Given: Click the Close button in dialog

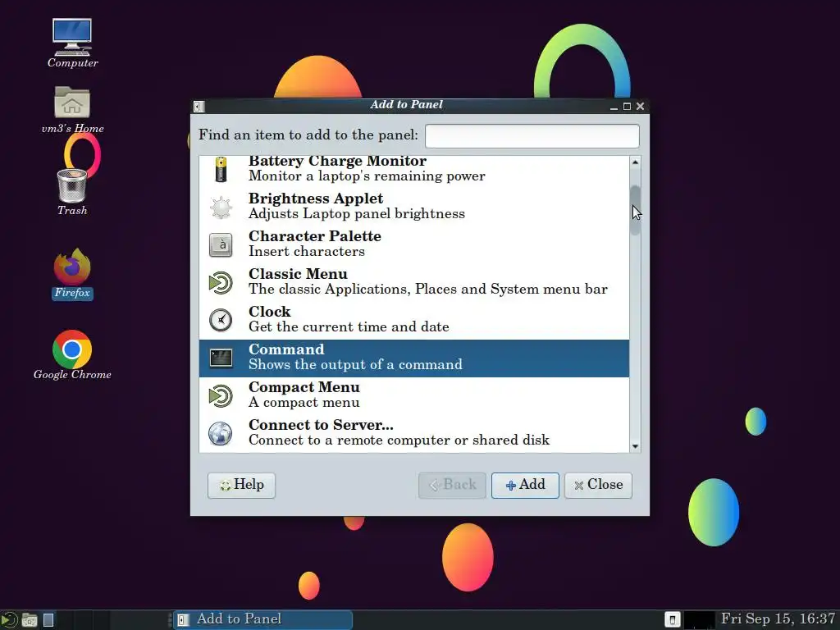Looking at the screenshot, I should (x=598, y=485).
